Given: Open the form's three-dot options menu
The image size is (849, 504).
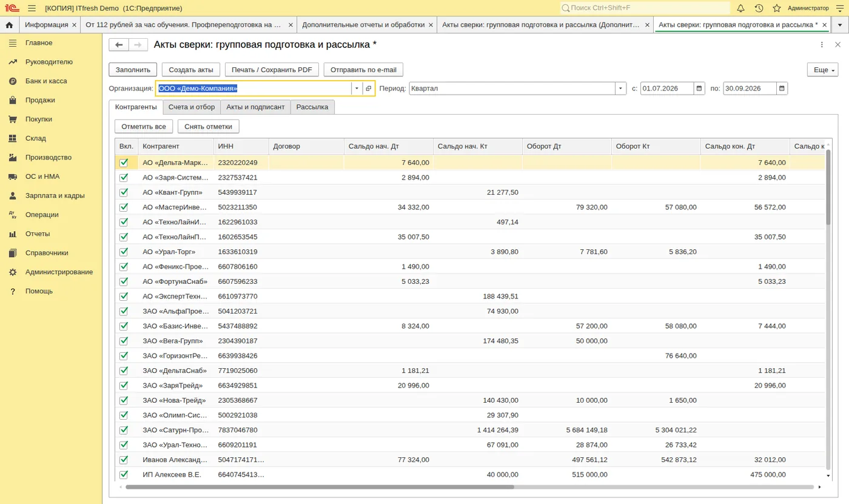Looking at the screenshot, I should 822,45.
